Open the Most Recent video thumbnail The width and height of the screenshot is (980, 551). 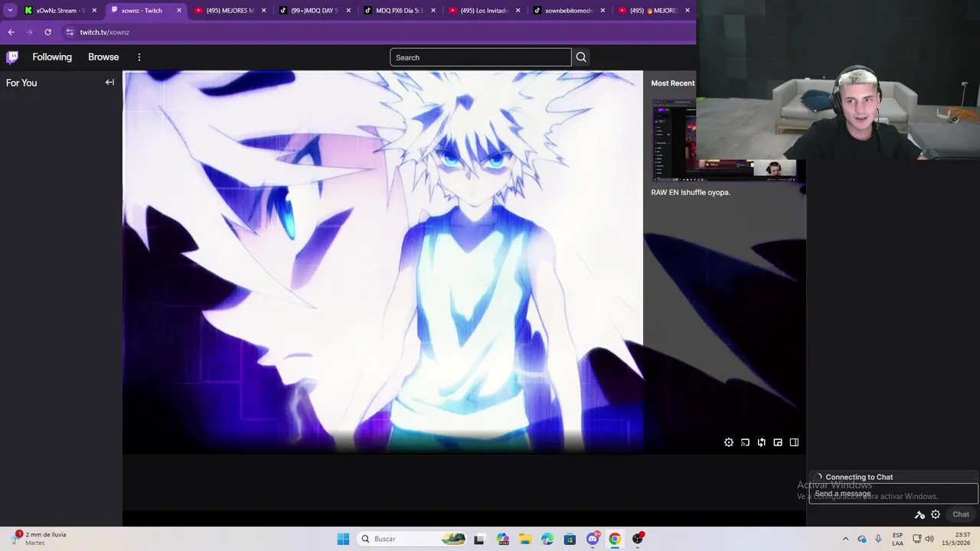[724, 140]
